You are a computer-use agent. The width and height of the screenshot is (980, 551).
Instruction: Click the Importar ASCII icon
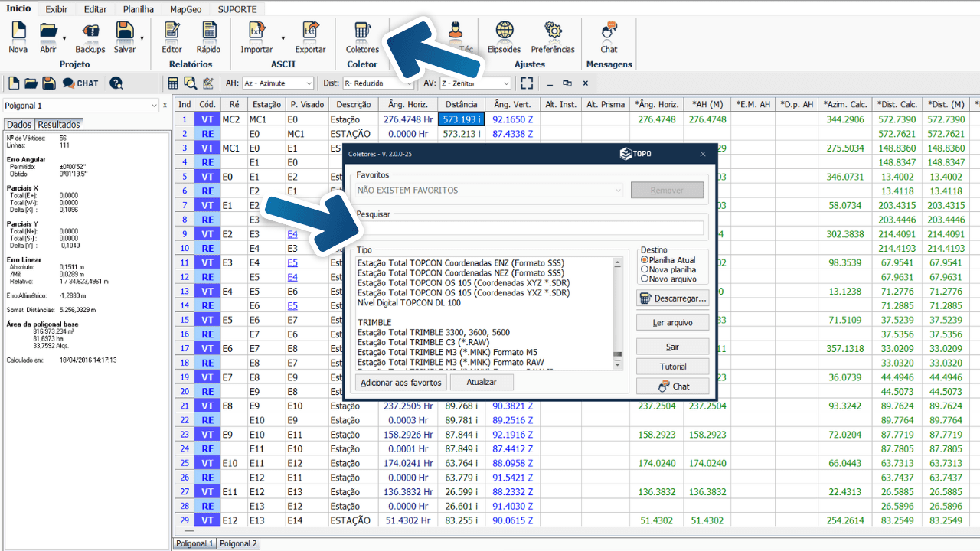[256, 37]
